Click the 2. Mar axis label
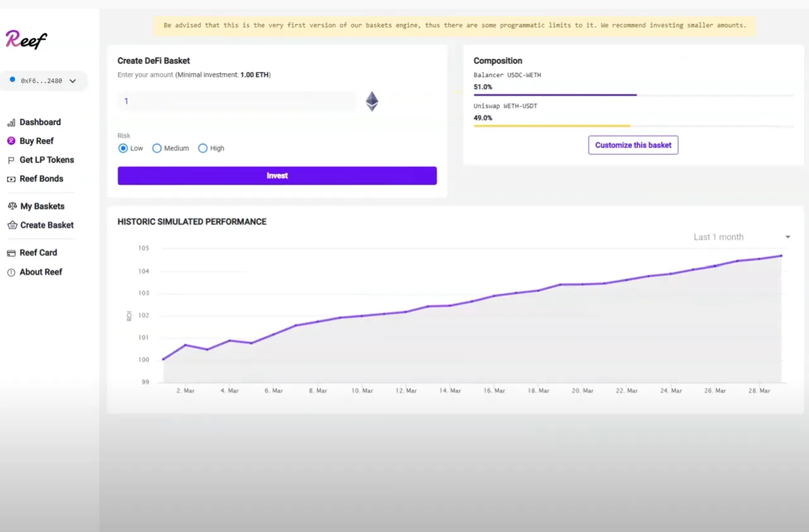The height and width of the screenshot is (532, 809). tap(185, 391)
